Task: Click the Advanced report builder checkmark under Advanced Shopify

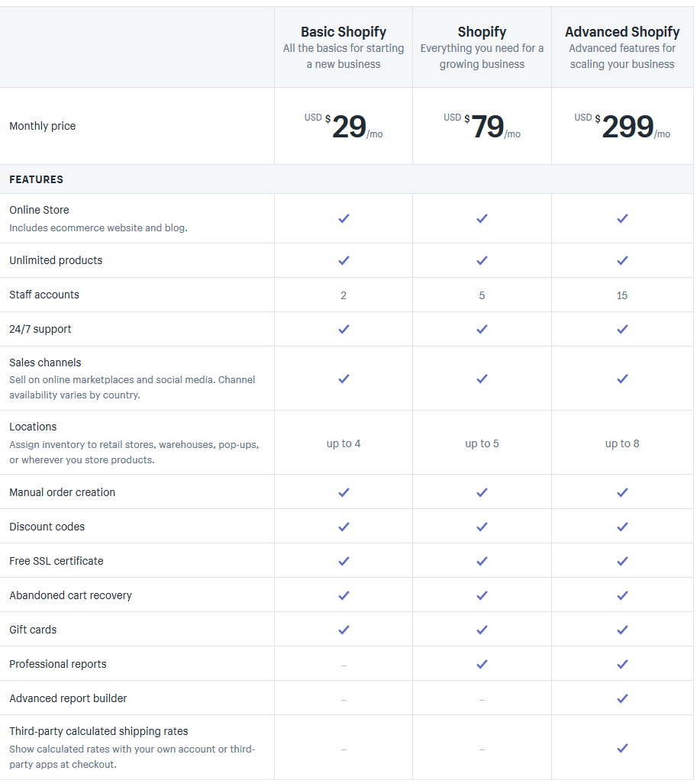Action: 622,698
